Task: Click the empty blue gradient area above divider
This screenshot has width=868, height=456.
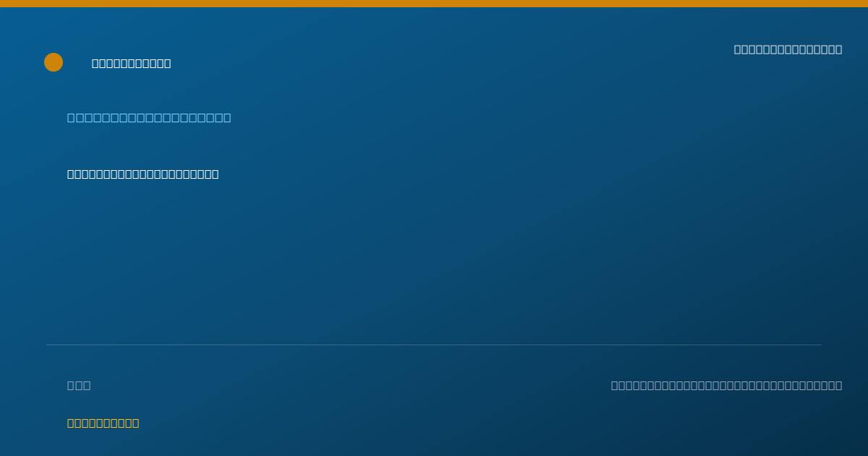Action: click(x=434, y=261)
